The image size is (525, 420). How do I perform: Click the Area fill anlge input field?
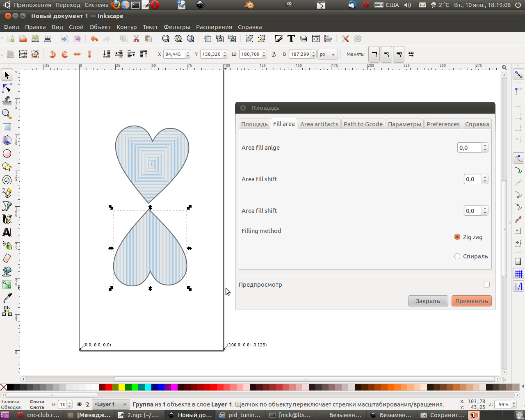tap(470, 148)
